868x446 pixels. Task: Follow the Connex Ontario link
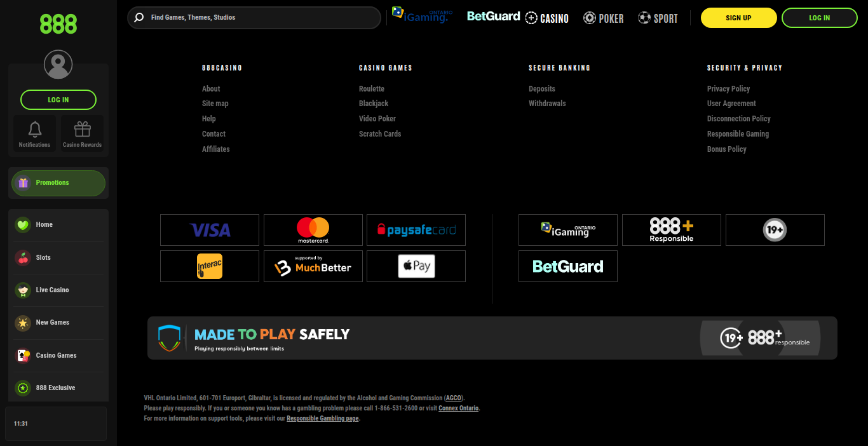point(458,409)
